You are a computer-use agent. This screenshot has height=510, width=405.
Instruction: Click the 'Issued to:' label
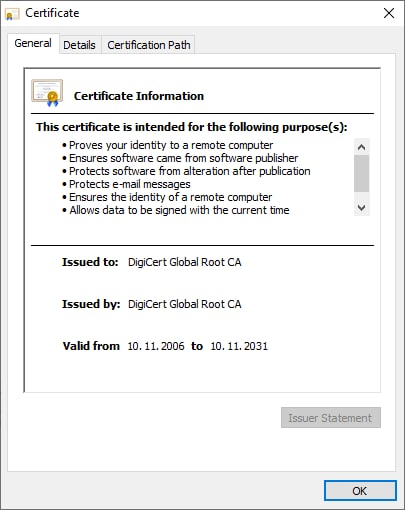[x=90, y=262]
